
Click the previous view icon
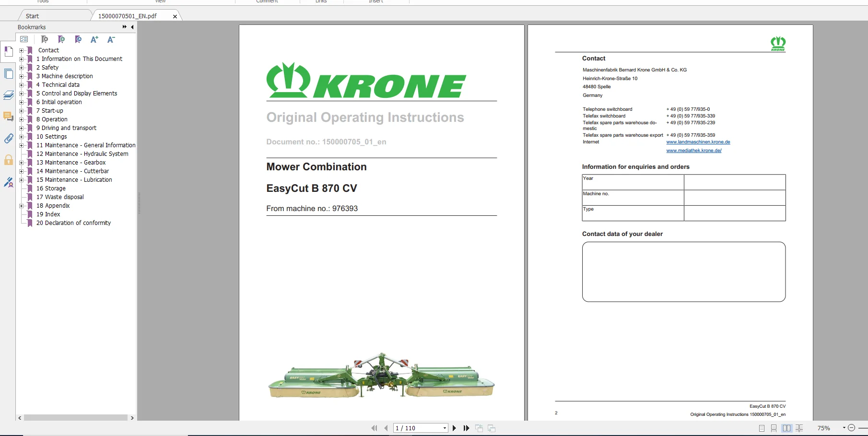tap(479, 428)
